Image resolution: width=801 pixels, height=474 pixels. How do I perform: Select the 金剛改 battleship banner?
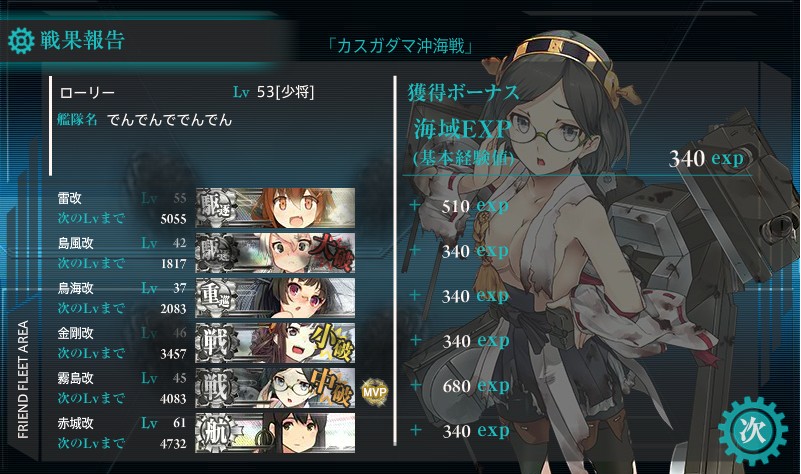tap(275, 342)
